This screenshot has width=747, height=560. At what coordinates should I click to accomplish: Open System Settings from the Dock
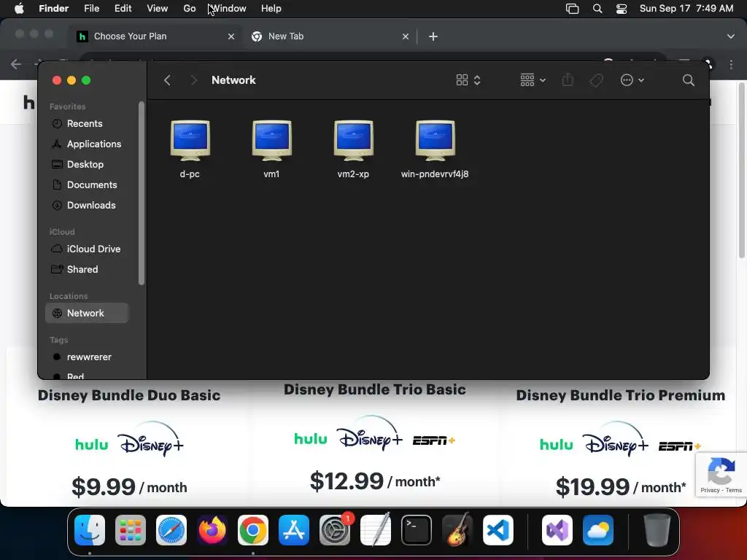[335, 530]
